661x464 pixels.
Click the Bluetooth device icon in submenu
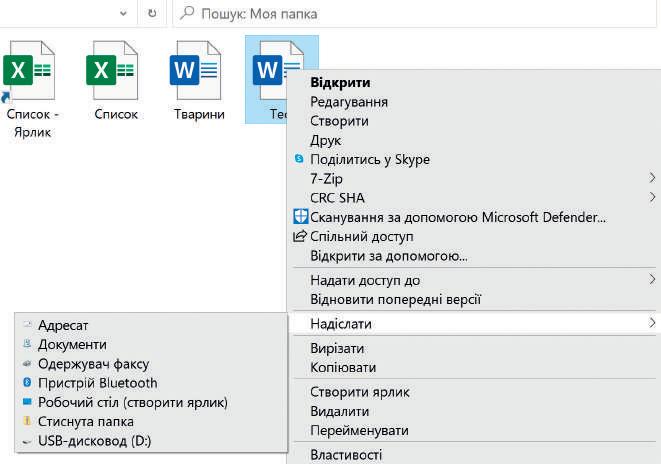(x=27, y=383)
